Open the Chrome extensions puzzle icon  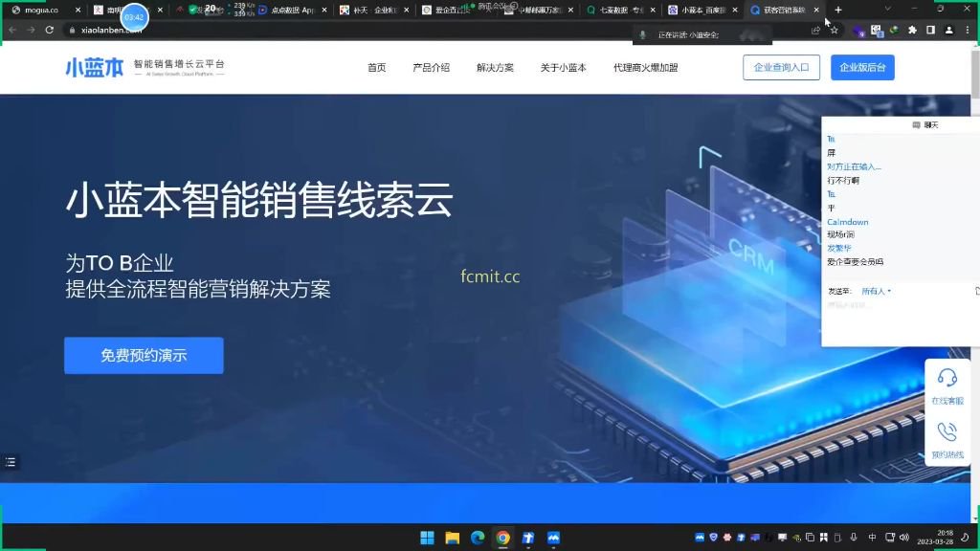[912, 30]
